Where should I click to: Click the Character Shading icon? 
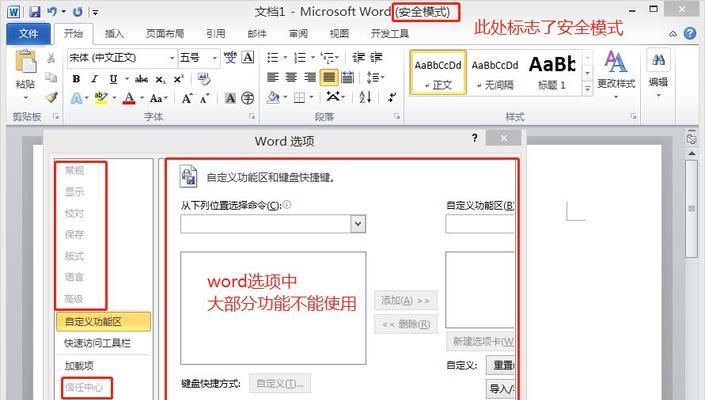[x=230, y=98]
